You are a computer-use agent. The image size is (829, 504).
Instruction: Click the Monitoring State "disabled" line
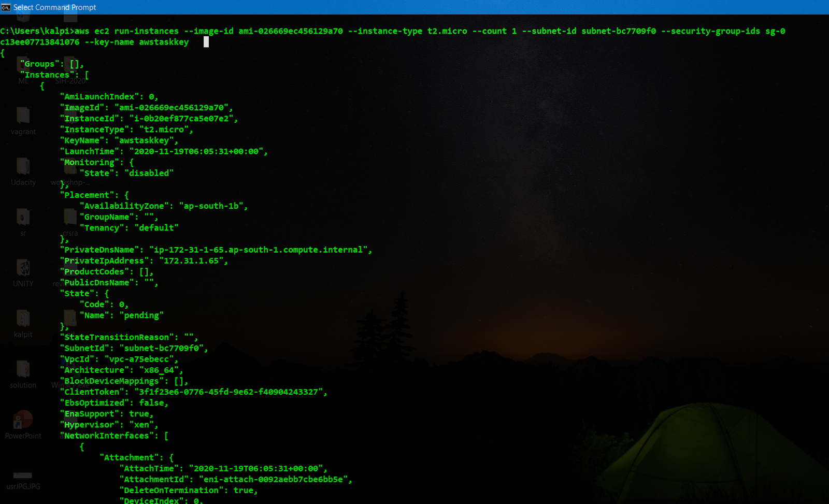click(x=126, y=173)
